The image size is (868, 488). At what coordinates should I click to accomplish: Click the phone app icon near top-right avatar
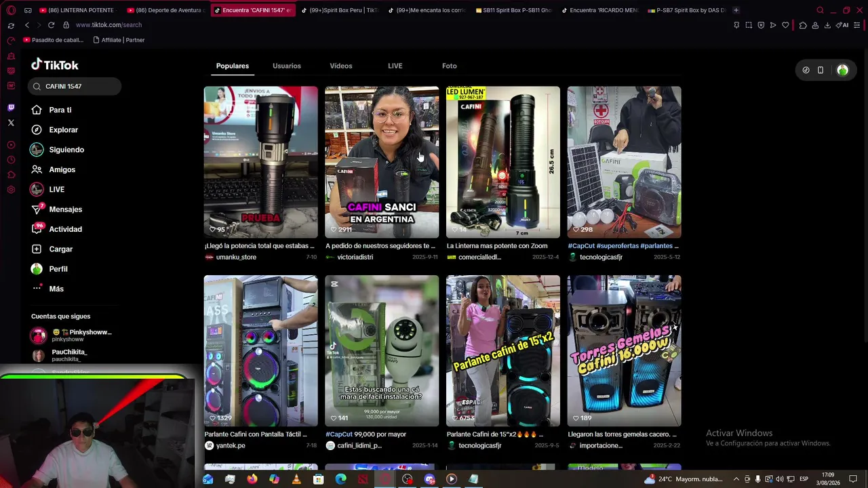coord(821,70)
